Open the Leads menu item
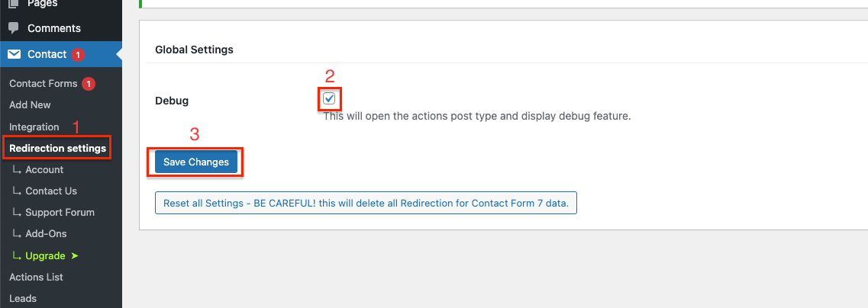 (x=23, y=298)
